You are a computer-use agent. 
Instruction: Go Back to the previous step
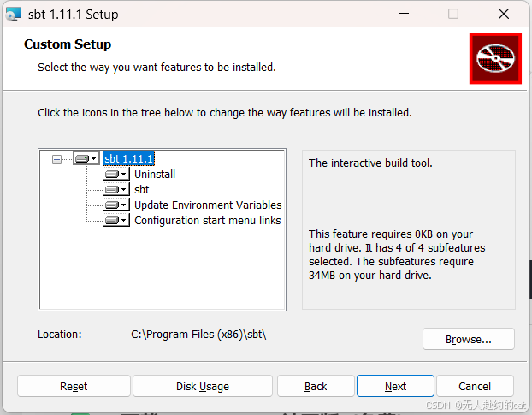pyautogui.click(x=316, y=386)
